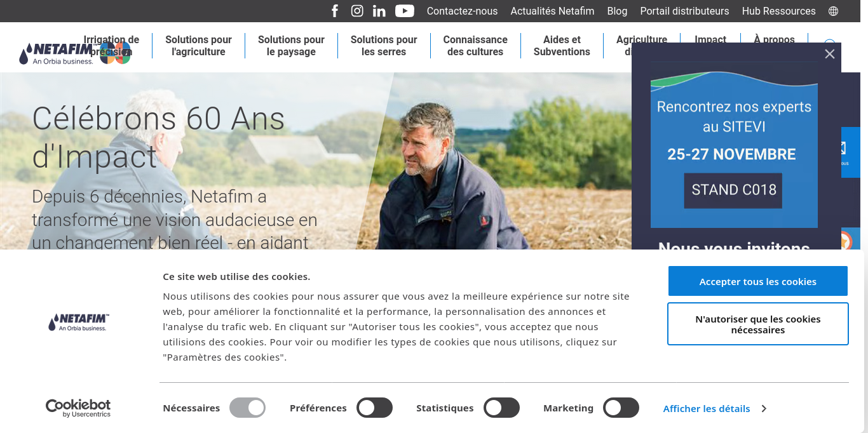Open Netafim's YouTube channel
This screenshot has width=868, height=433.
click(404, 11)
